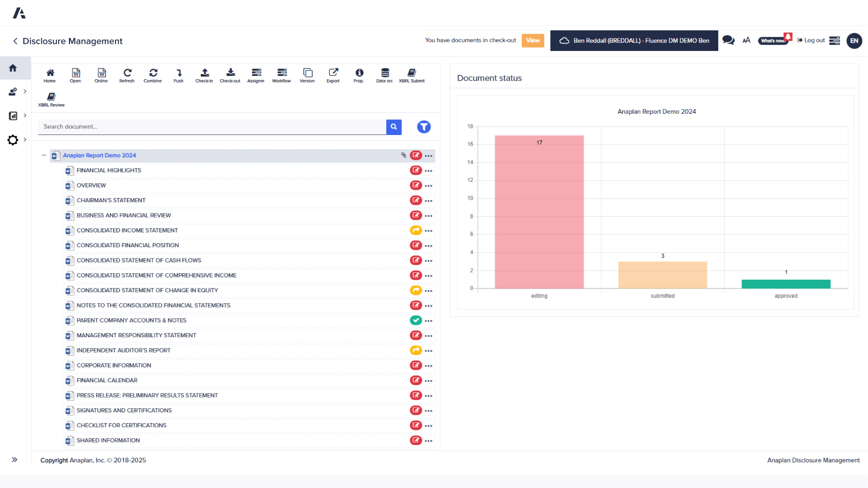Click the green approved status on PARENT COMPANY ACCOUNTS
The width and height of the screenshot is (868, 488).
coord(416,320)
